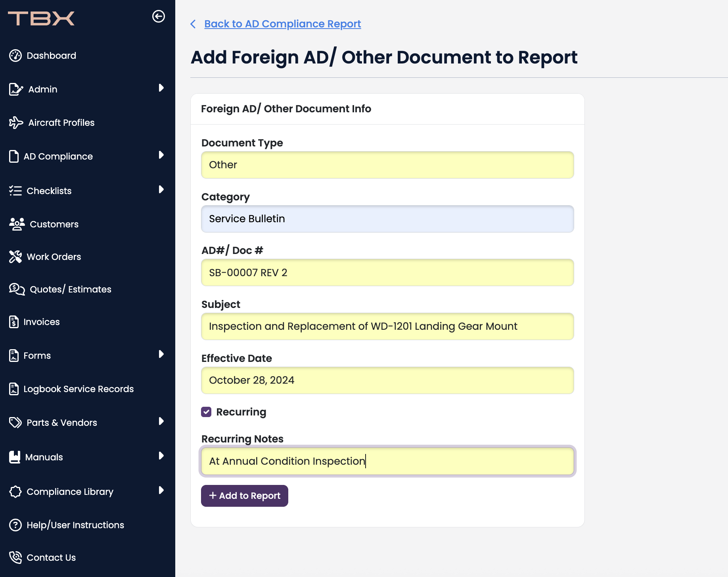Select Contact Us menu item
The image size is (728, 577).
click(x=51, y=558)
